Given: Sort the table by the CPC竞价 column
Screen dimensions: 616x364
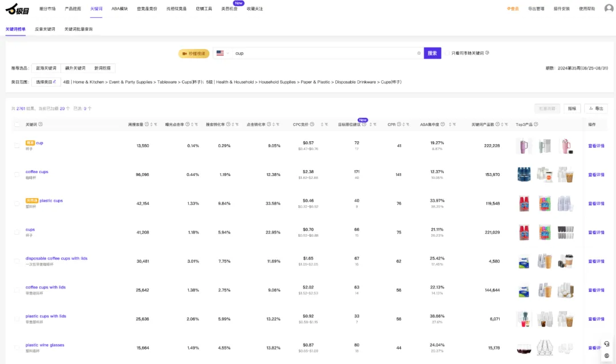Looking at the screenshot, I should pyautogui.click(x=322, y=124).
